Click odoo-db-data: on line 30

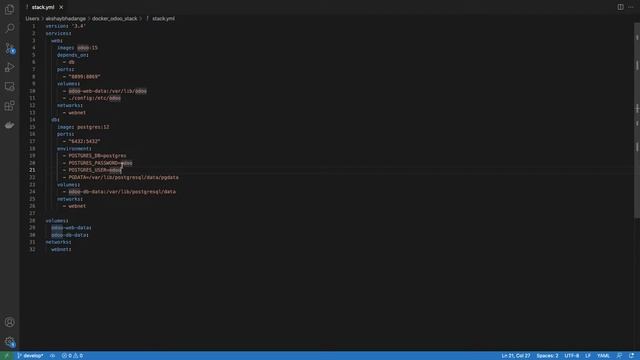70,235
